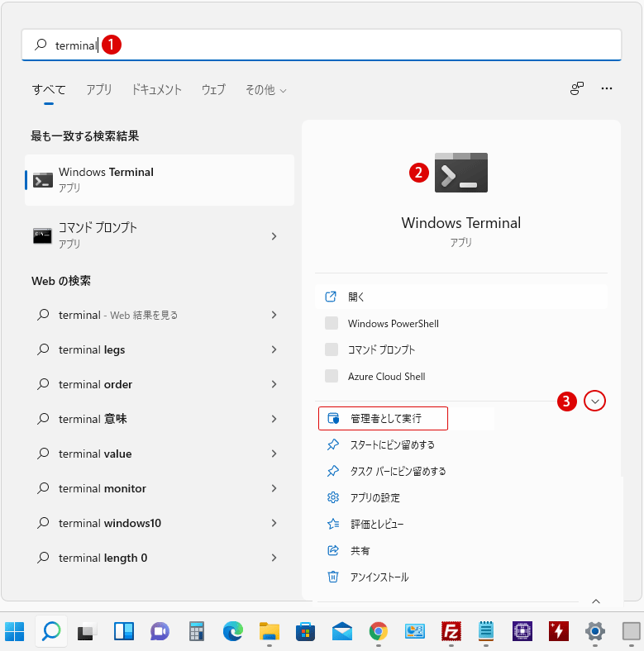Screen dimensions: 644x651
Task: Switch to the ウェブ tab
Action: 213,90
